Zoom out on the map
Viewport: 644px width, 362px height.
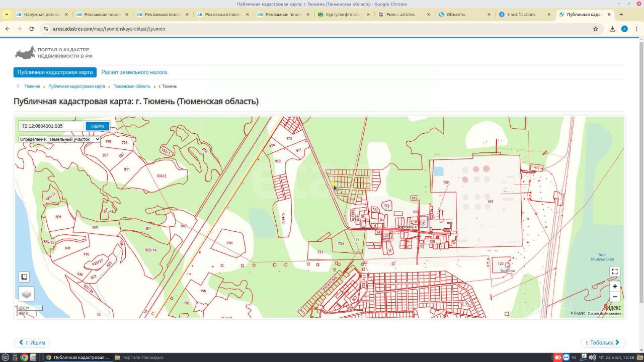(x=614, y=297)
